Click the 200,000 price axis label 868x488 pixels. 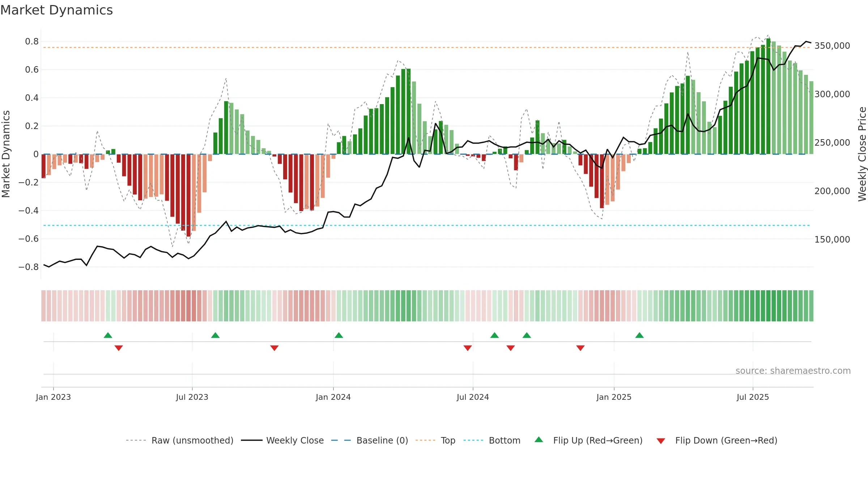click(x=832, y=191)
